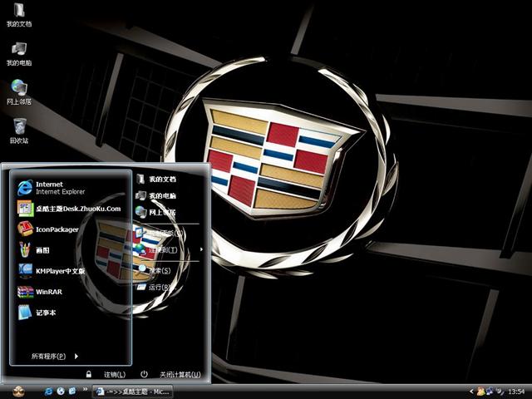Open 搜索(S) search in the start menu

pos(154,270)
